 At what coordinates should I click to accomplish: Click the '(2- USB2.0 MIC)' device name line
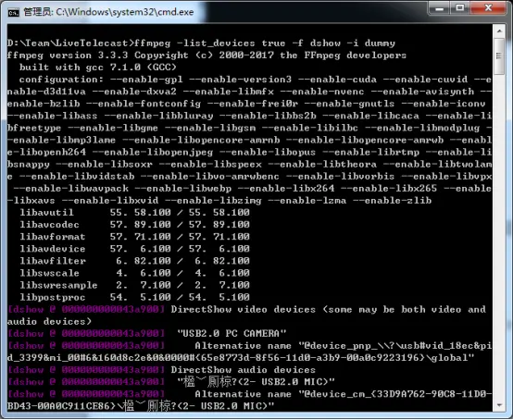coord(256,382)
